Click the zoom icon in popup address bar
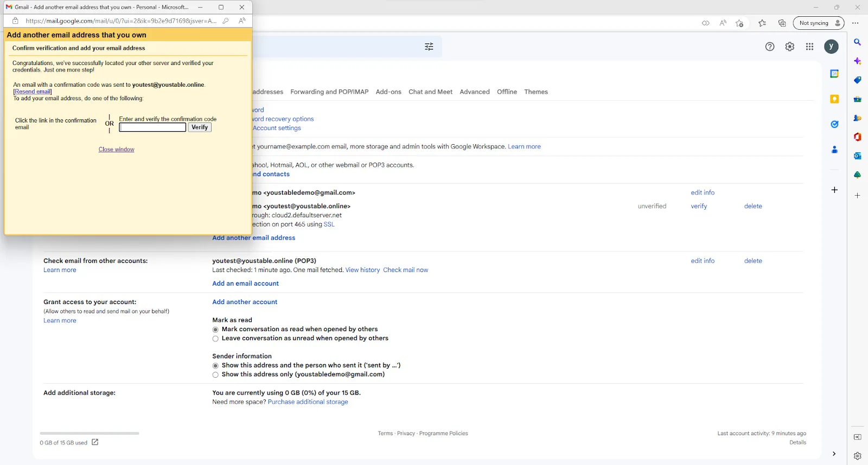Viewport: 868px width, 465px height. pos(226,21)
